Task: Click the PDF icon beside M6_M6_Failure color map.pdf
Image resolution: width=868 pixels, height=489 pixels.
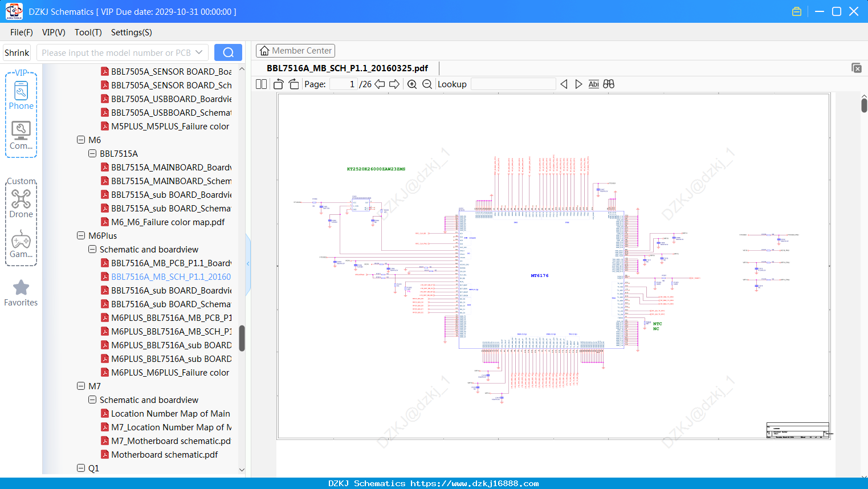Action: 105,222
